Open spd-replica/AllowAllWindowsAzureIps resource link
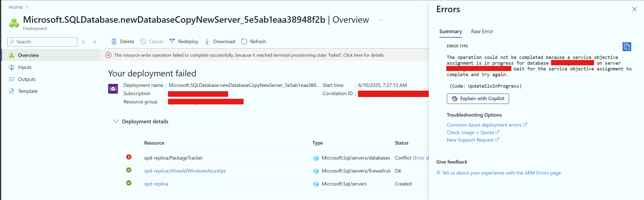Image resolution: width=644 pixels, height=200 pixels. [x=185, y=171]
